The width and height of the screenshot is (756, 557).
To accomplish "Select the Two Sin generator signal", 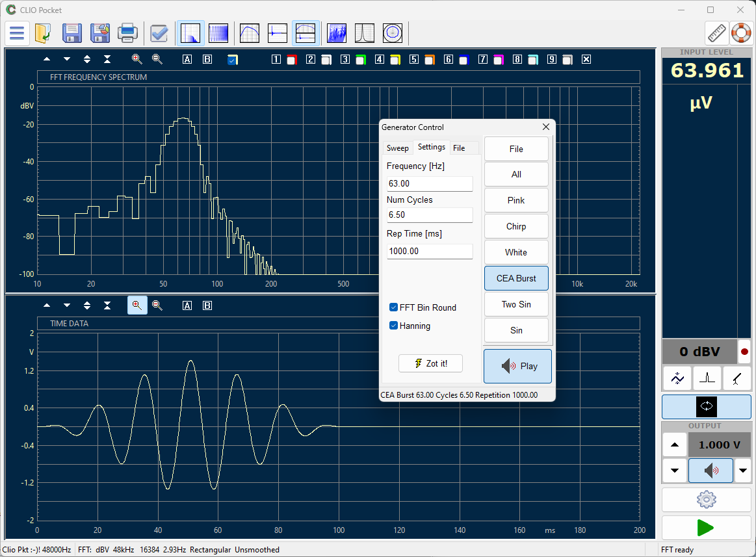I will pyautogui.click(x=516, y=304).
